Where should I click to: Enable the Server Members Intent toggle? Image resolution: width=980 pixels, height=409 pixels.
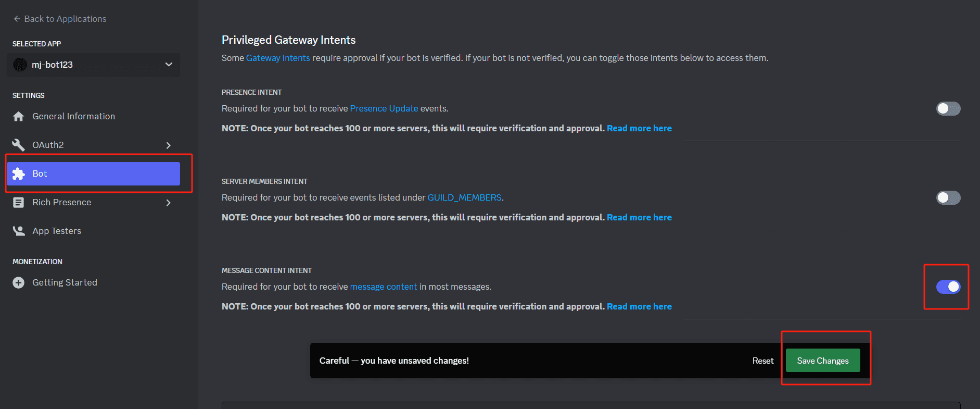(948, 197)
